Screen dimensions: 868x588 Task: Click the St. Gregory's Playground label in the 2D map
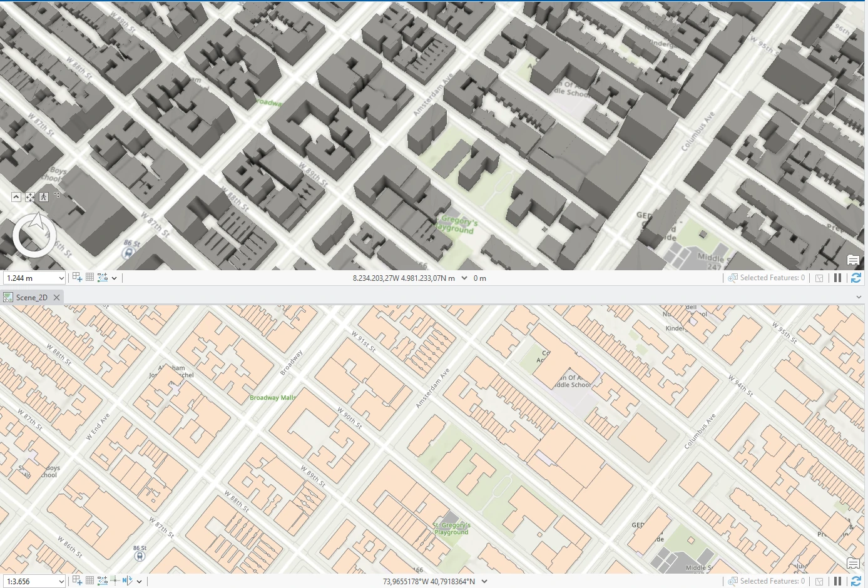[451, 529]
